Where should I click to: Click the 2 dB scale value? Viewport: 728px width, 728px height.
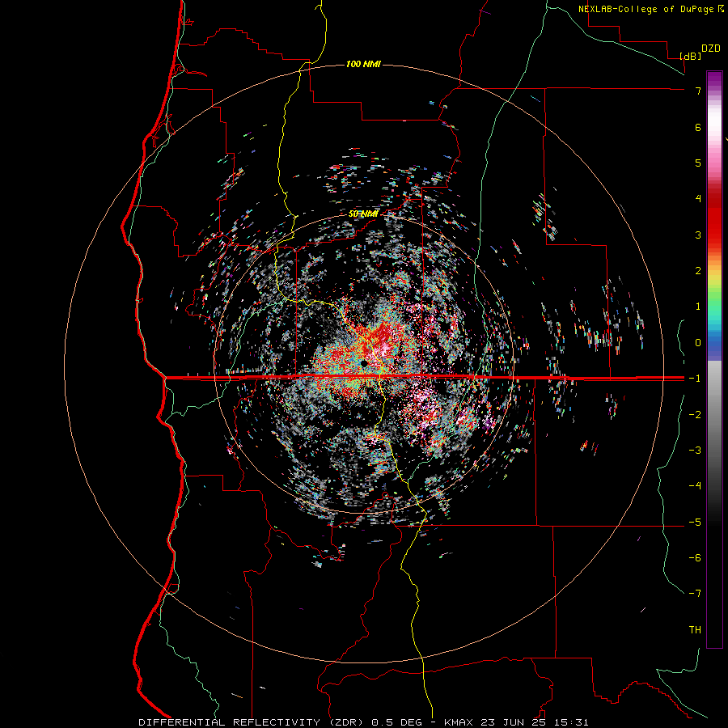(698, 270)
